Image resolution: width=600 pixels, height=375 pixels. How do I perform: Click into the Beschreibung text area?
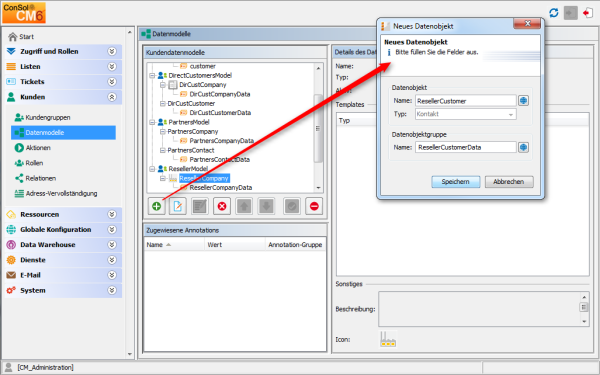click(x=479, y=309)
